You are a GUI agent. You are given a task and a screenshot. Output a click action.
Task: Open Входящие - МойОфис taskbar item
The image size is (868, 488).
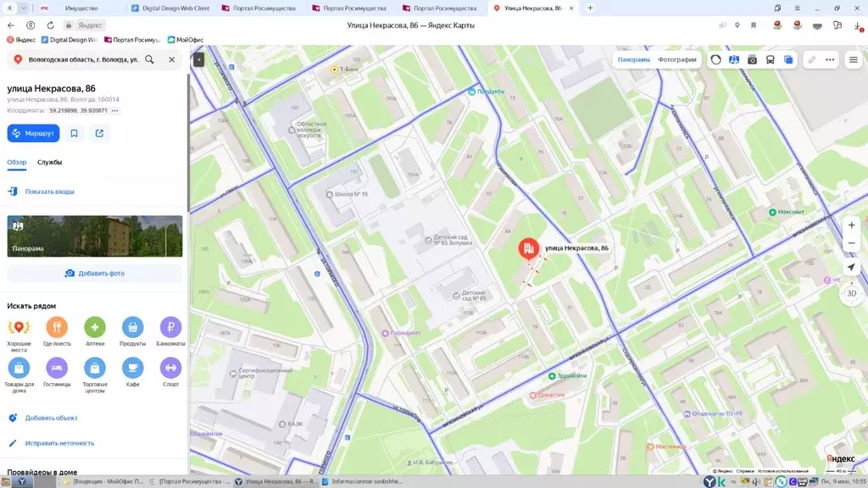(x=103, y=482)
